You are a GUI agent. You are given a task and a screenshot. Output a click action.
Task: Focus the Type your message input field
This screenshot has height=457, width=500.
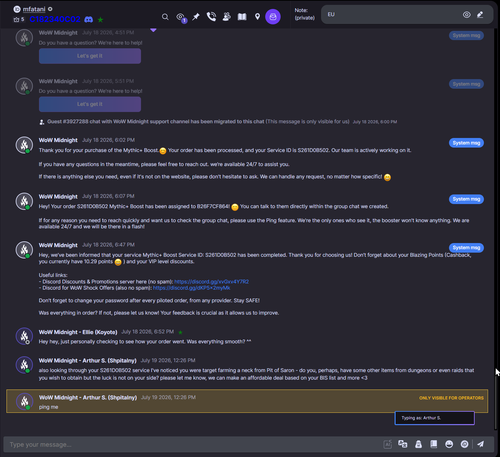(193, 445)
